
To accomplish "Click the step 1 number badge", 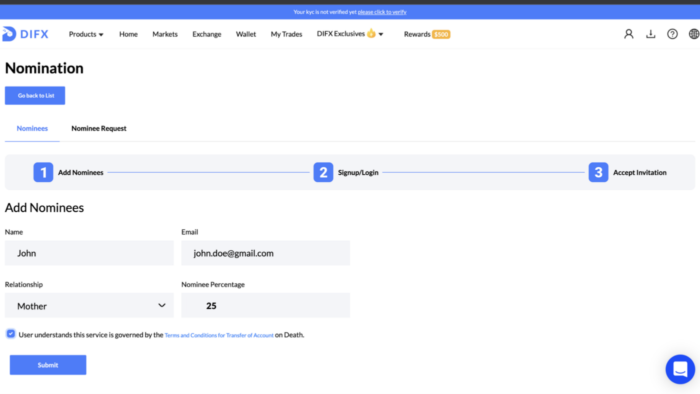I will point(43,172).
